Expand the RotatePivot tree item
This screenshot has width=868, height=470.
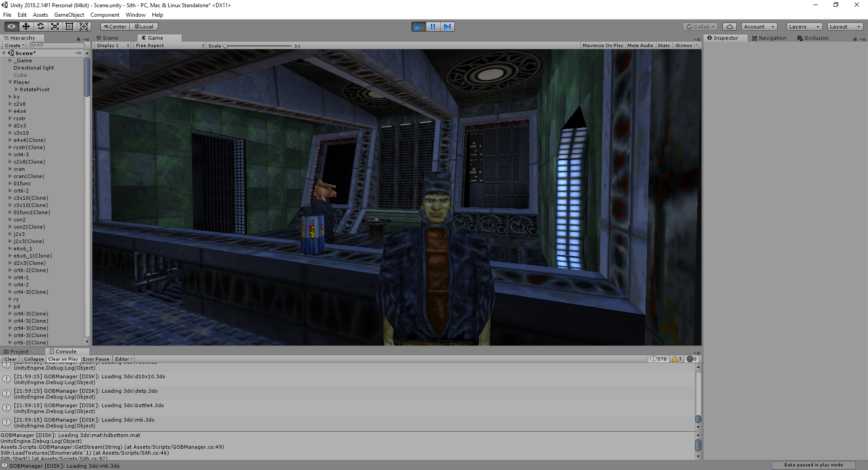coord(17,89)
